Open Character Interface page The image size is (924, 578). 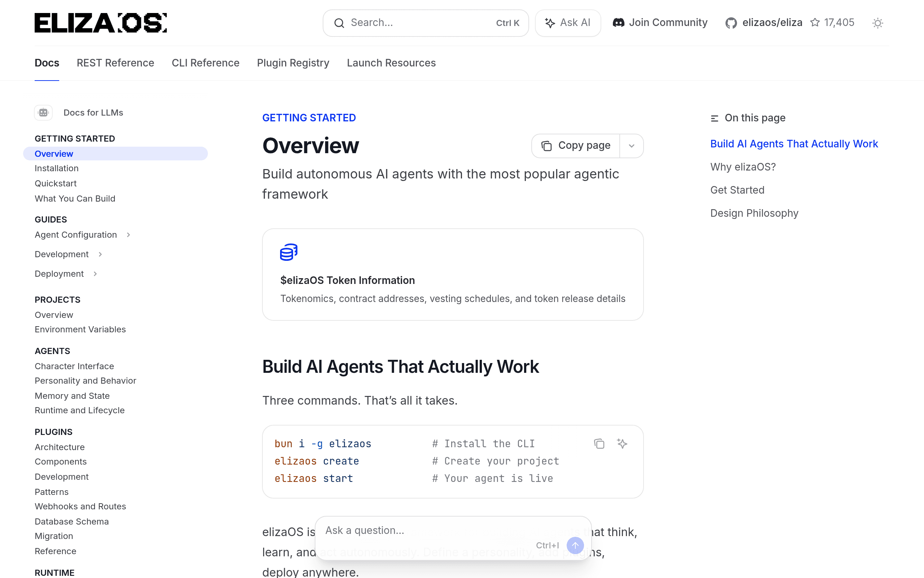click(74, 366)
